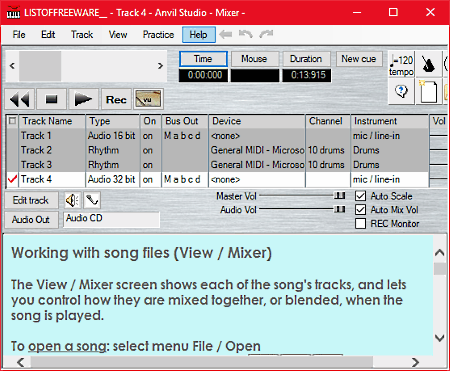Open Track 1 Type Audio 16 bit cell

coord(112,136)
